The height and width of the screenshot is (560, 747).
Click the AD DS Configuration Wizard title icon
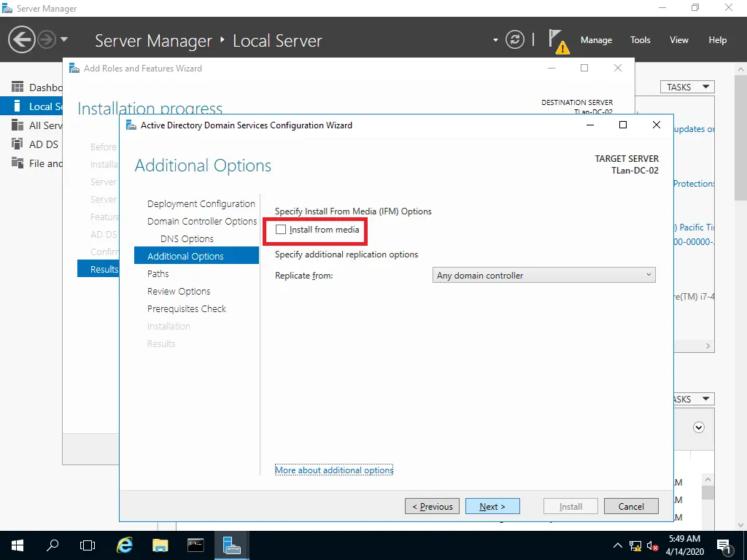[131, 125]
